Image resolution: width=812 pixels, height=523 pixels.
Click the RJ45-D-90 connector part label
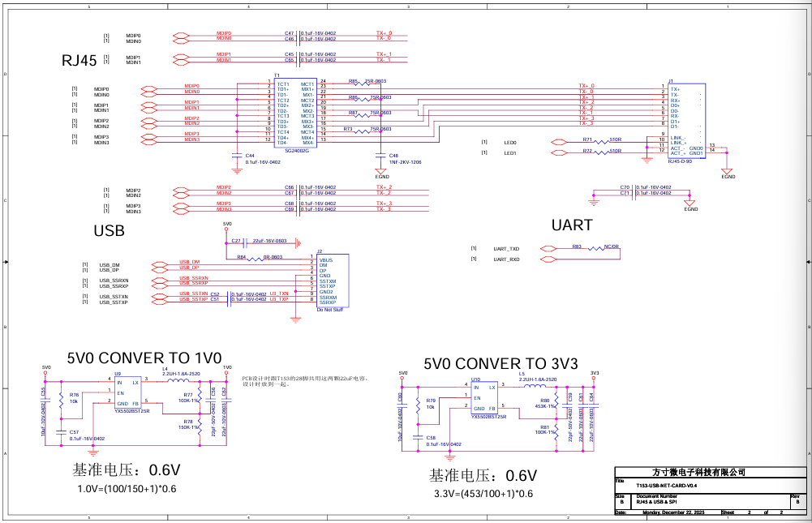680,161
